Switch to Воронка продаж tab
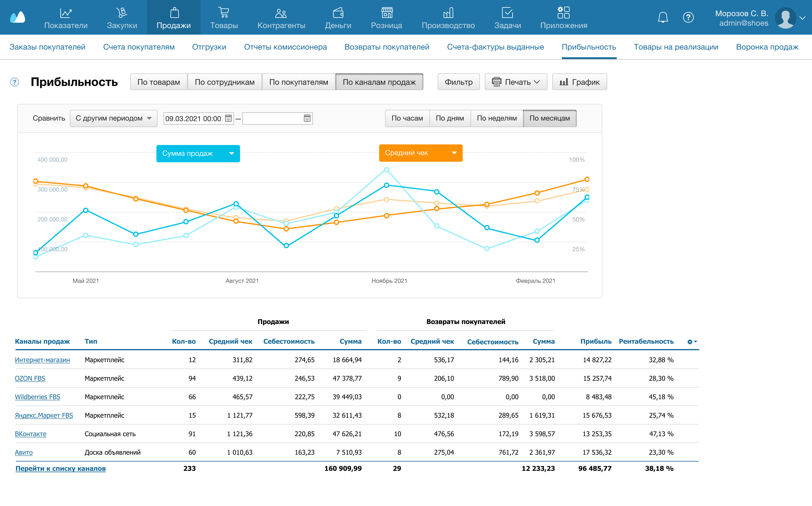This screenshot has height=506, width=812. pos(767,47)
